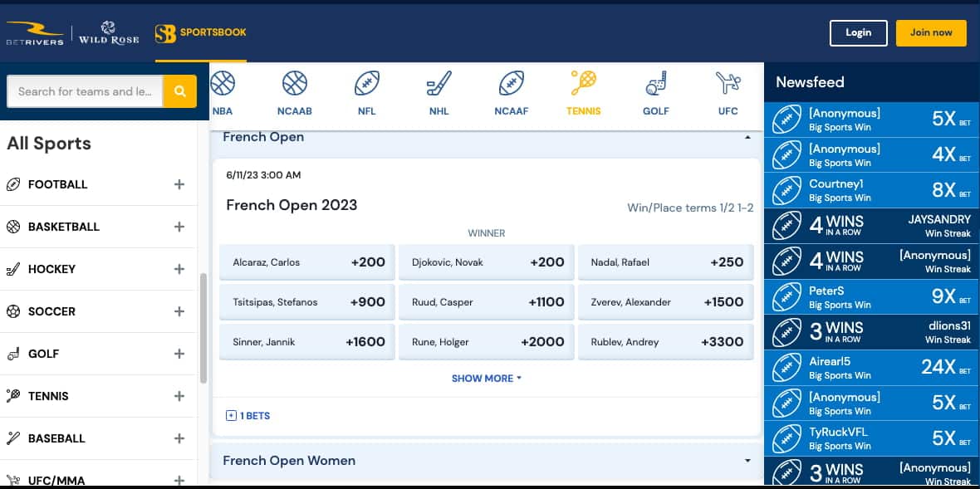Open TyRuckVFL 5X newsfeed item
The height and width of the screenshot is (489, 980).
871,438
